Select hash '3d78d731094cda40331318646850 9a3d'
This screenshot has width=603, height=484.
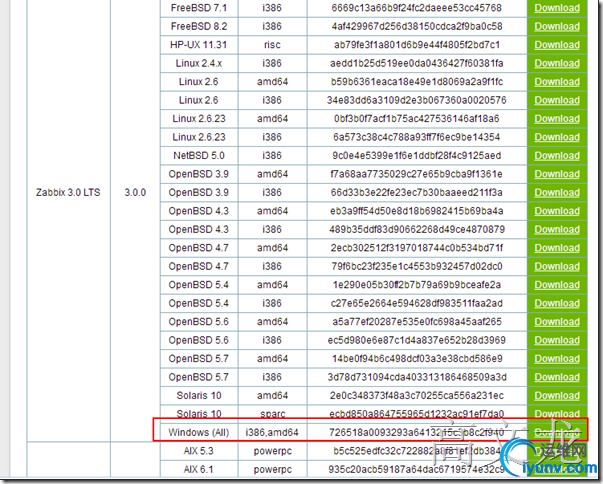pyautogui.click(x=416, y=377)
